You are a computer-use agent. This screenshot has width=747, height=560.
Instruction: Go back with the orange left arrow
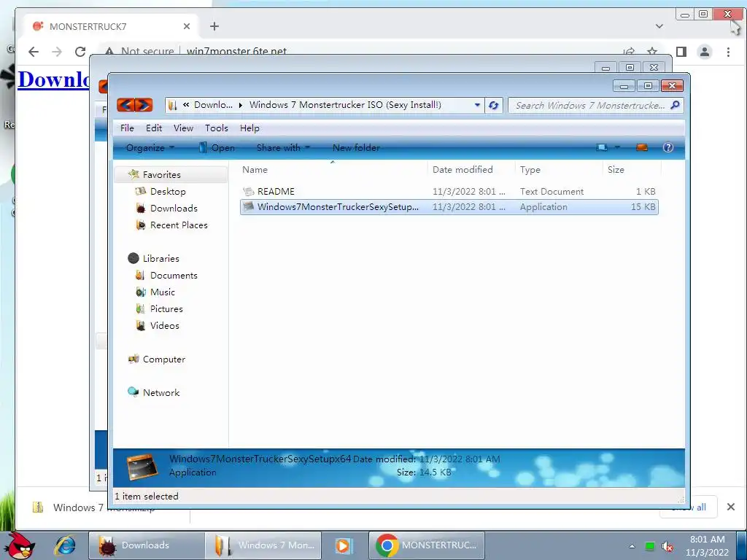coord(125,105)
